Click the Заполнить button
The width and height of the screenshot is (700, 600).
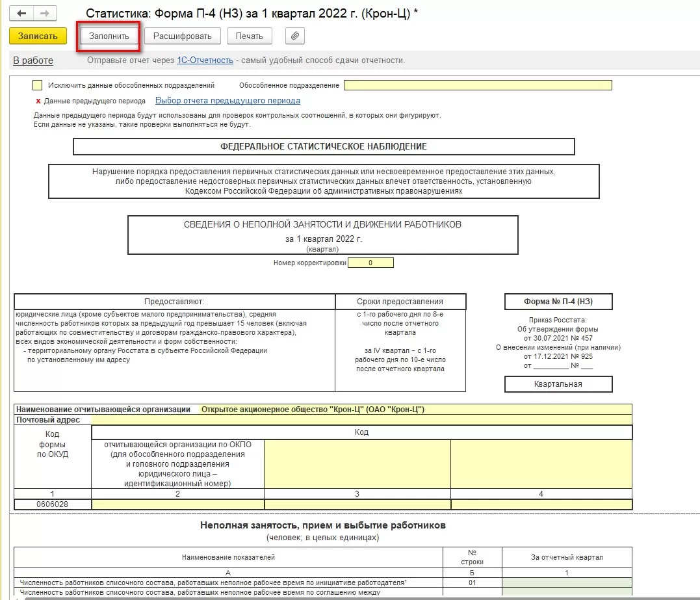tap(109, 36)
